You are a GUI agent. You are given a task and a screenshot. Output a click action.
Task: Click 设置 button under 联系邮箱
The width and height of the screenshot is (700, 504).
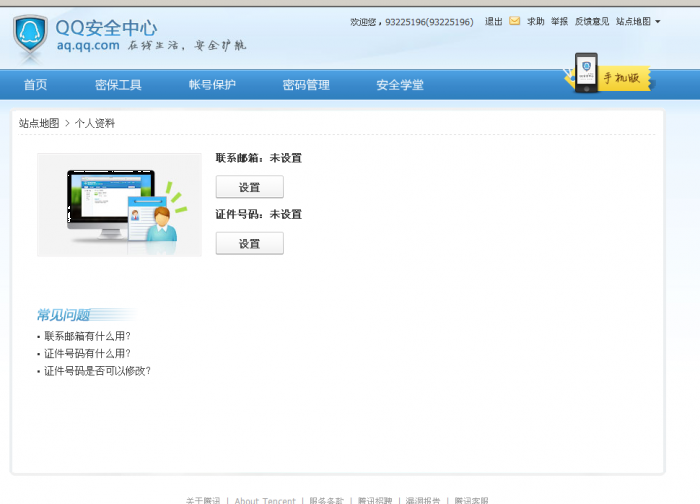pos(250,187)
